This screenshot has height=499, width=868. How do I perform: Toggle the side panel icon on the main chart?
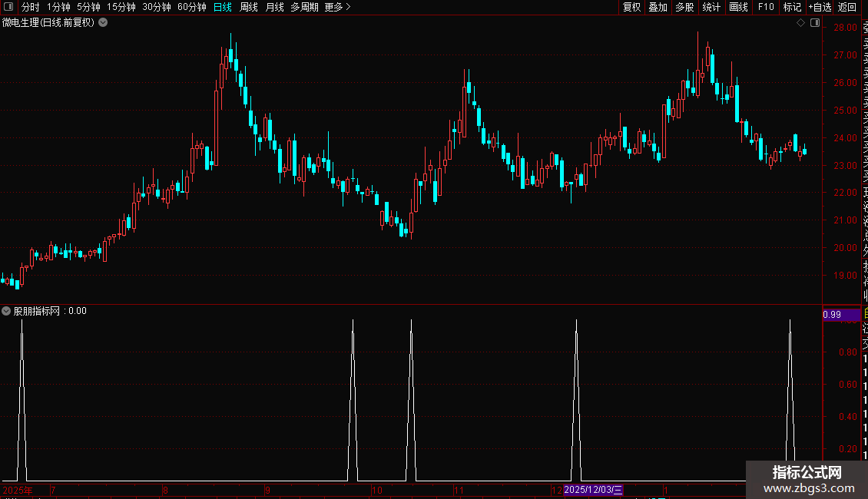(x=815, y=23)
